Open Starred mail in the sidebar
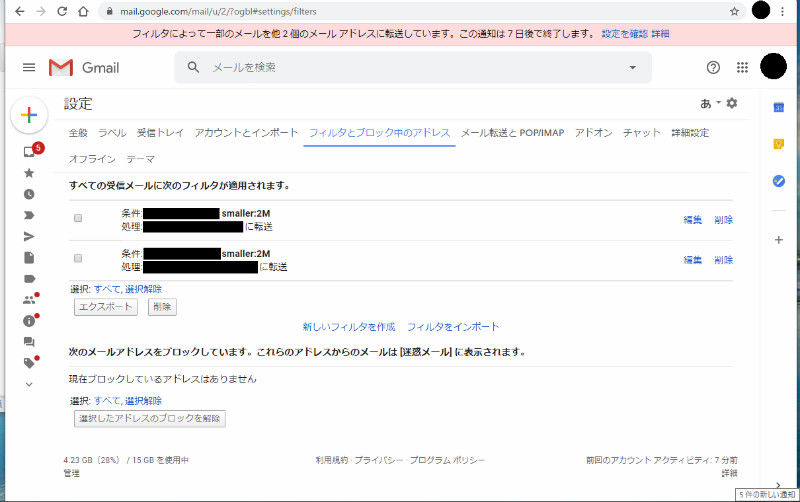 [29, 173]
